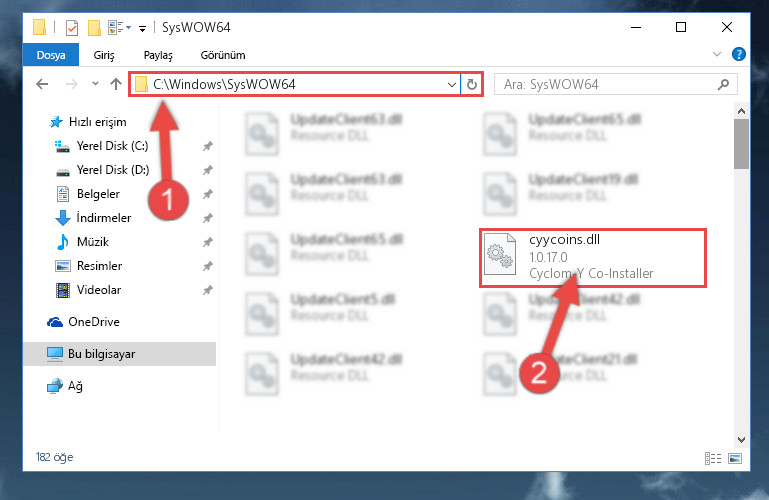Expand the ribbon with the chevron

(x=717, y=54)
